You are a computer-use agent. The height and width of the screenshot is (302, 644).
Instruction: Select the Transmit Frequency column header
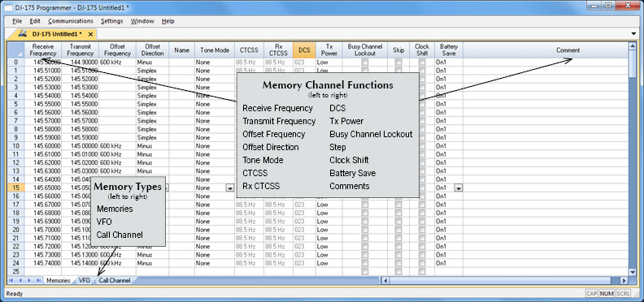[x=80, y=50]
